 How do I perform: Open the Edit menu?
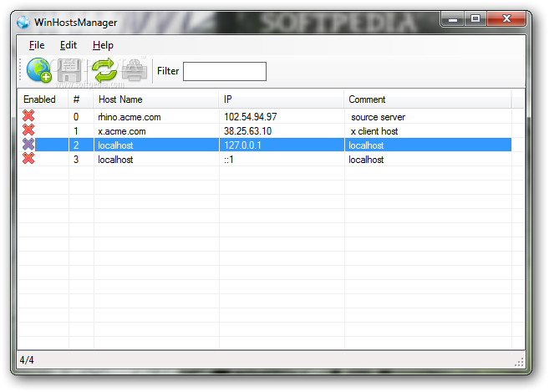click(x=69, y=45)
